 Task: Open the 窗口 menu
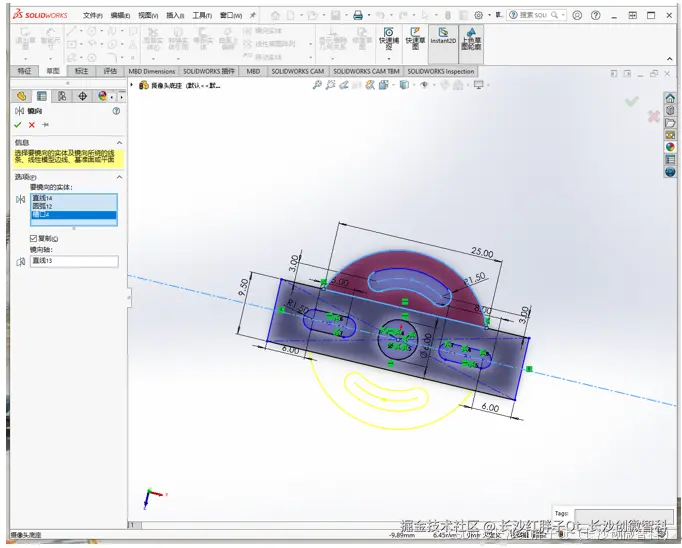(231, 16)
